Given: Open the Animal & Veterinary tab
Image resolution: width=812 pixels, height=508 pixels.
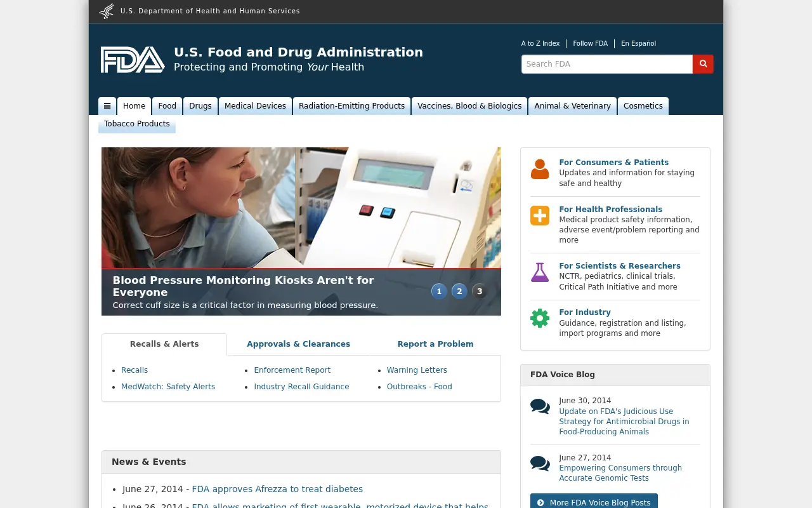Looking at the screenshot, I should (x=573, y=106).
